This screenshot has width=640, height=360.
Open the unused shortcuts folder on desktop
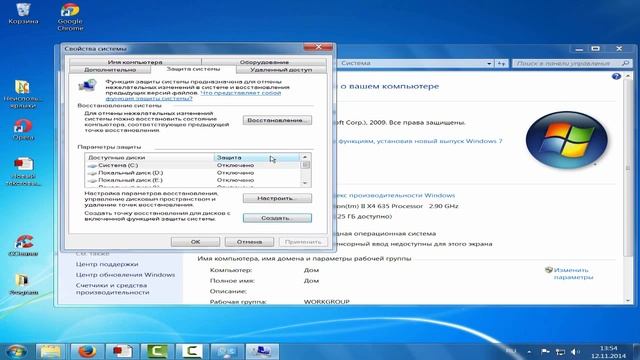(23, 94)
